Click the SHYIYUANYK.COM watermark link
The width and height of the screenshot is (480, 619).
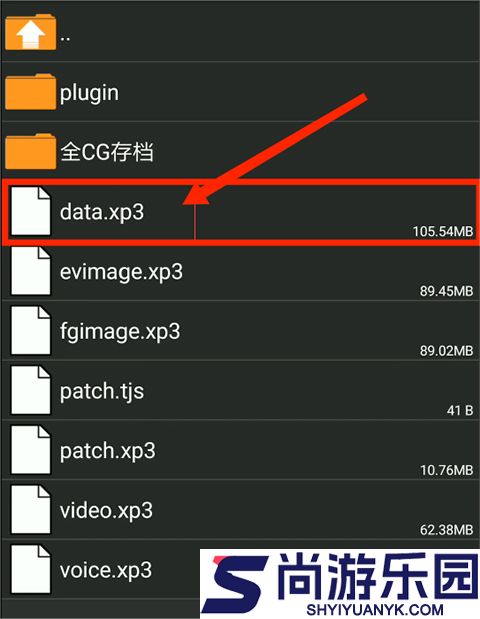coord(375,610)
